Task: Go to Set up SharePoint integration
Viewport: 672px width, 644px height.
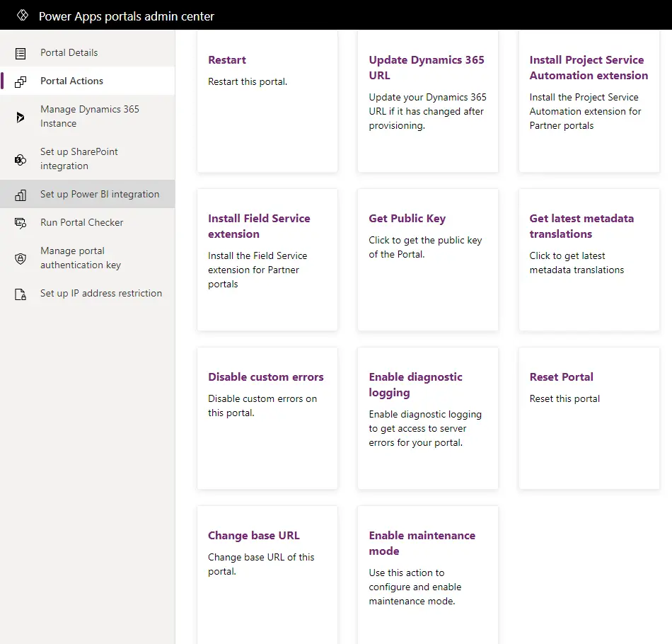Action: click(88, 159)
